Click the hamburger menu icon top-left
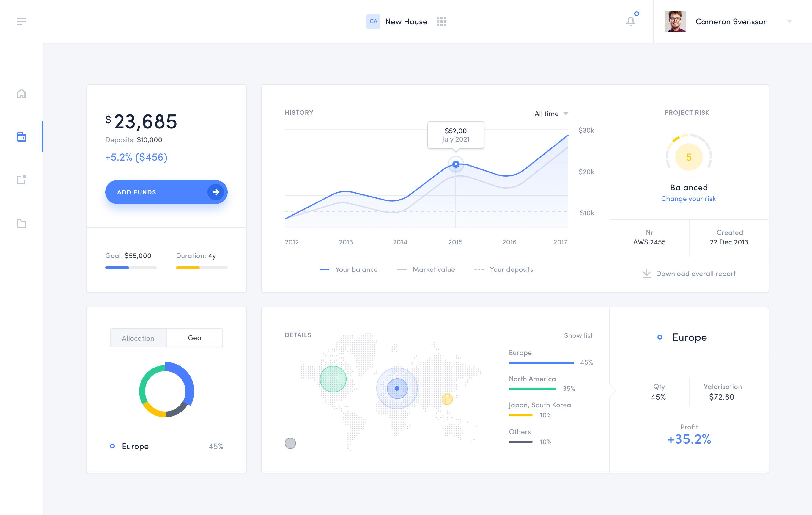812x515 pixels. 21,21
